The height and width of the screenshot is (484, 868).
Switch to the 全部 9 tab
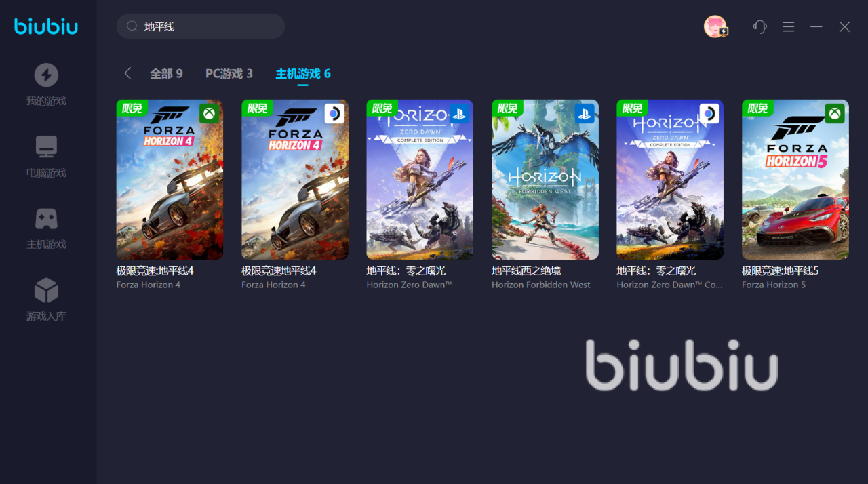pos(166,73)
